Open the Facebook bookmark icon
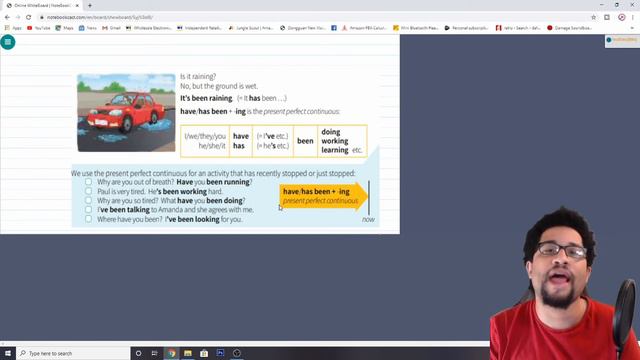This screenshot has width=640, height=360. click(334, 28)
